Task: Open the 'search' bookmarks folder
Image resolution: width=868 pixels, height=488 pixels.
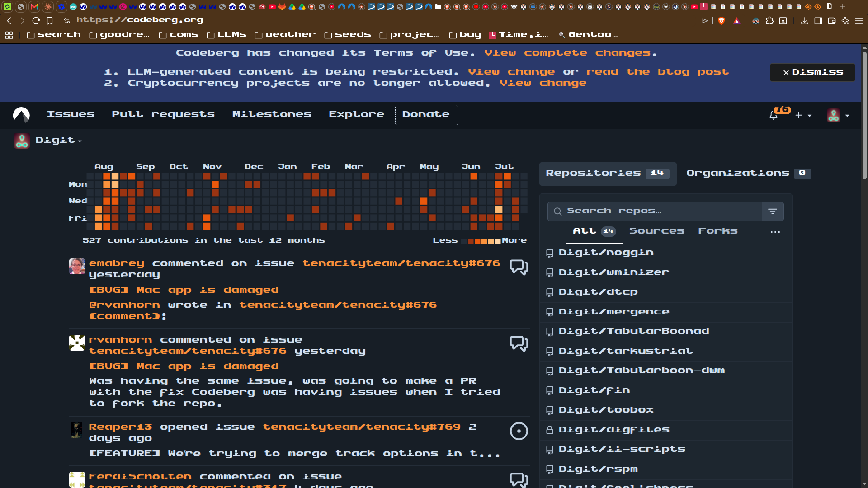Action: 54,35
